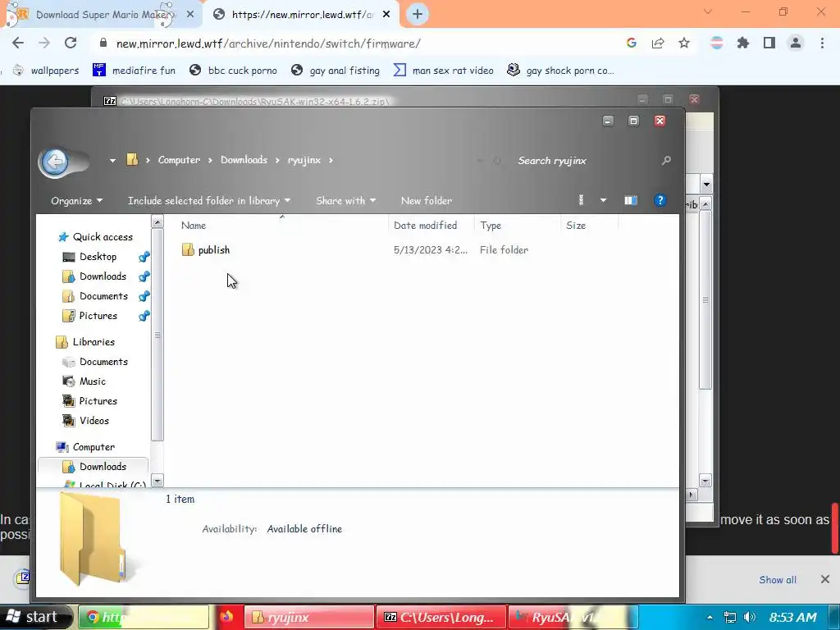Open the view options dropdown arrow
This screenshot has width=840, height=630.
[x=603, y=200]
